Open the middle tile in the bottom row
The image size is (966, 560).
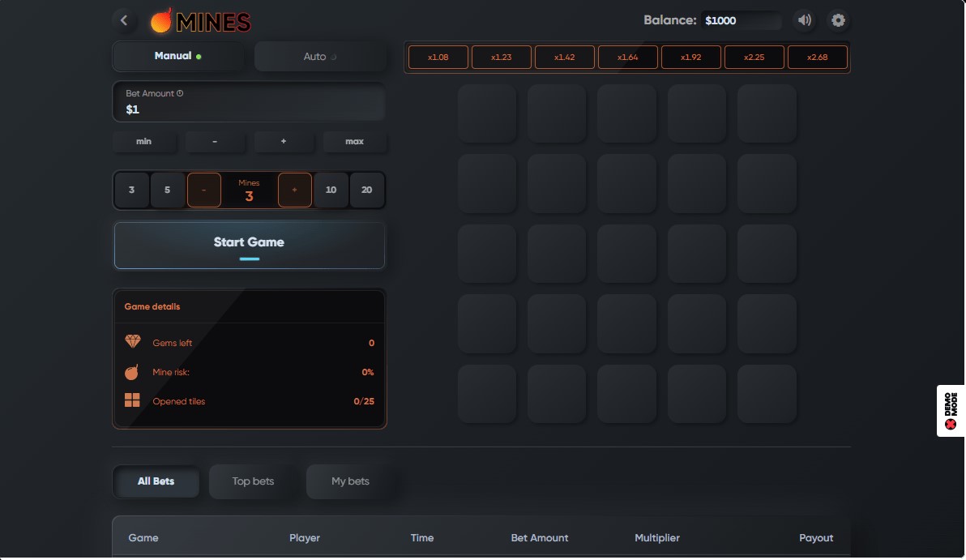[626, 394]
